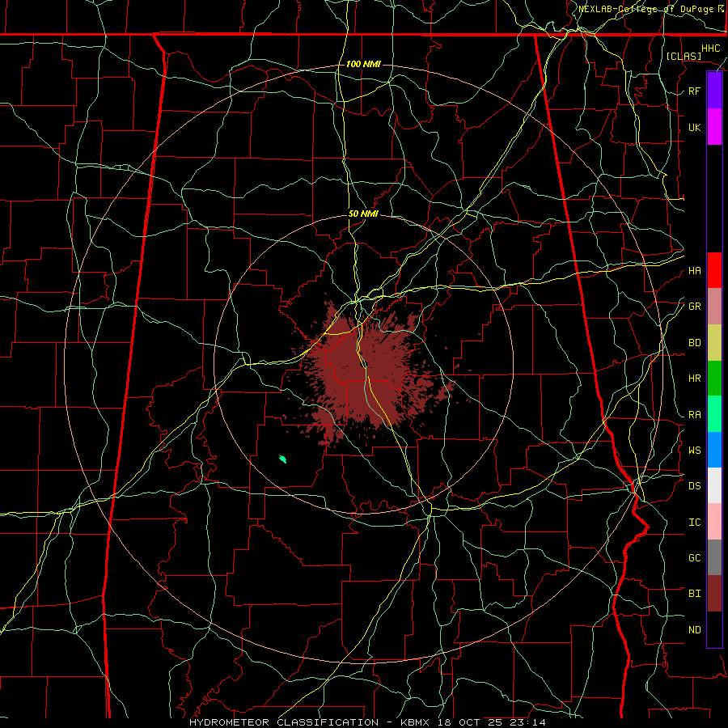The width and height of the screenshot is (728, 728).
Task: Click the UK magenta legend swatch
Action: click(714, 127)
